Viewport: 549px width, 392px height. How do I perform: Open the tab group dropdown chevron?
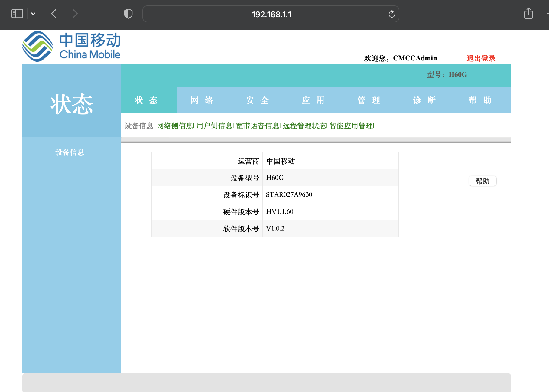point(33,14)
